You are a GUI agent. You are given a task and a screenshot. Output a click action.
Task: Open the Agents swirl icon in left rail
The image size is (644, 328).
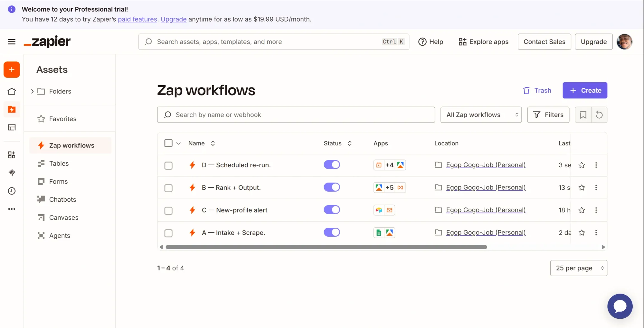pyautogui.click(x=12, y=173)
